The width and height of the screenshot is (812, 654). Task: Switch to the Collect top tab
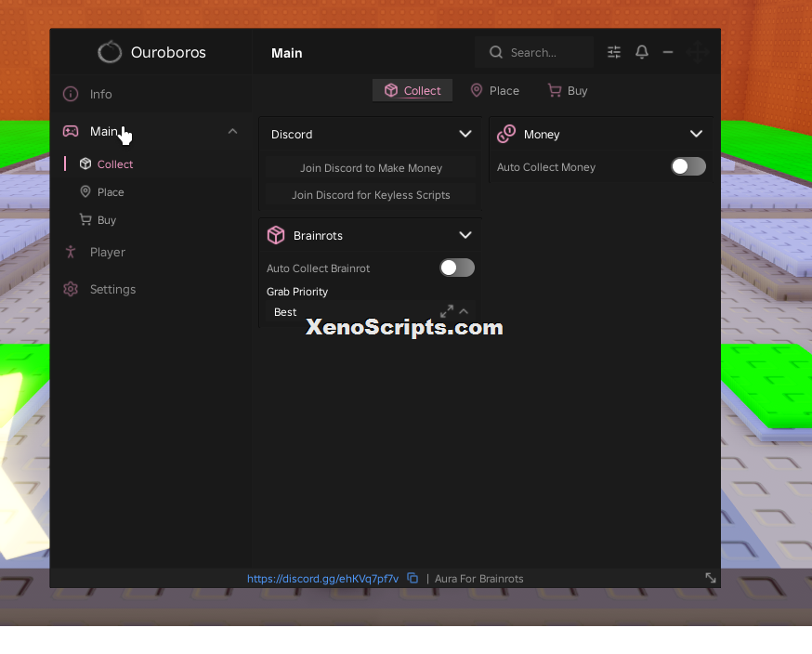click(413, 91)
